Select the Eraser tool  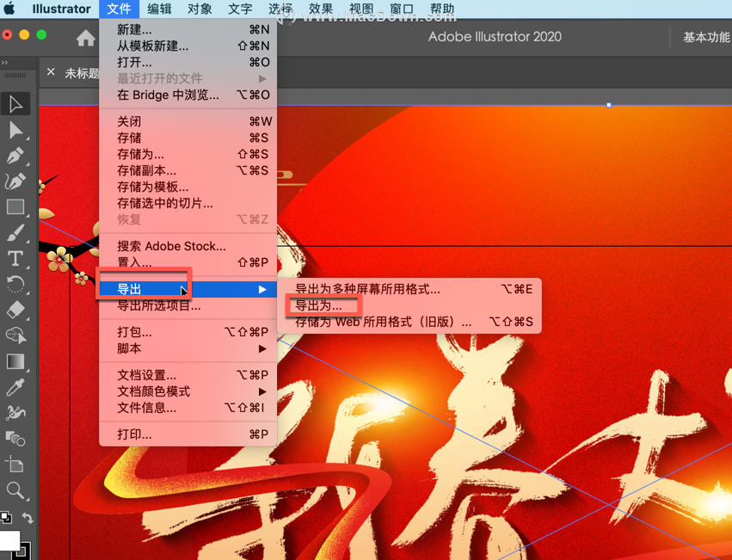[15, 310]
